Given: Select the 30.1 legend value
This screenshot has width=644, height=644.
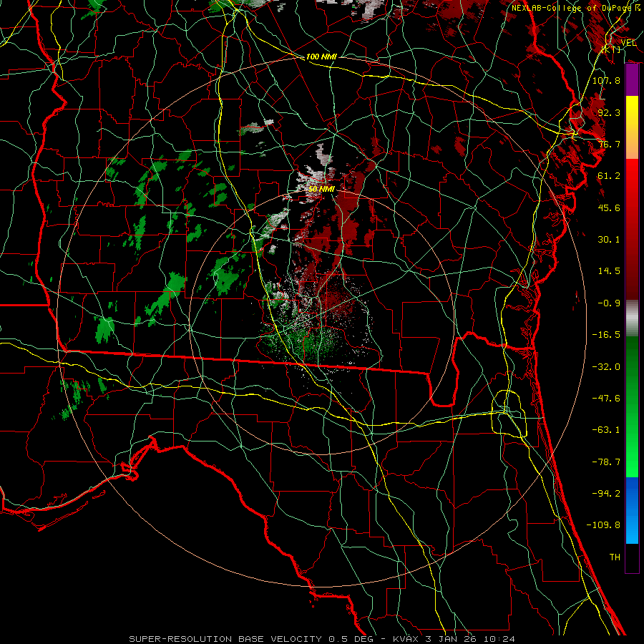Looking at the screenshot, I should pyautogui.click(x=609, y=240).
